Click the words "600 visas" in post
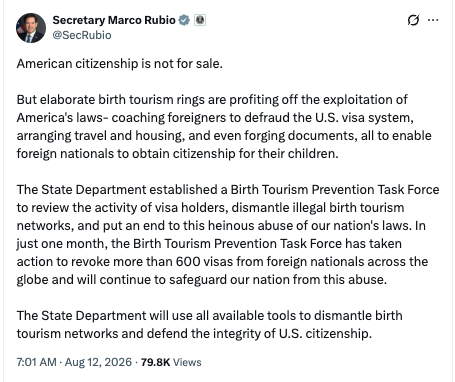The image size is (455, 382). coord(204,261)
